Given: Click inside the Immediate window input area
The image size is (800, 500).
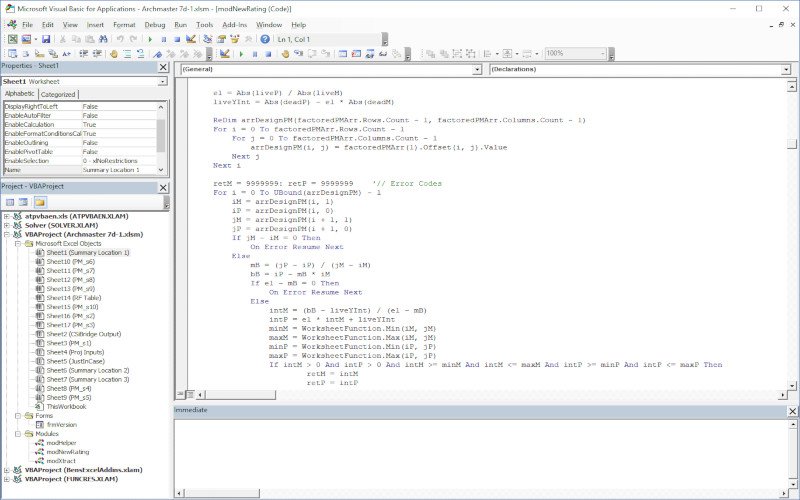Looking at the screenshot, I should (x=480, y=450).
